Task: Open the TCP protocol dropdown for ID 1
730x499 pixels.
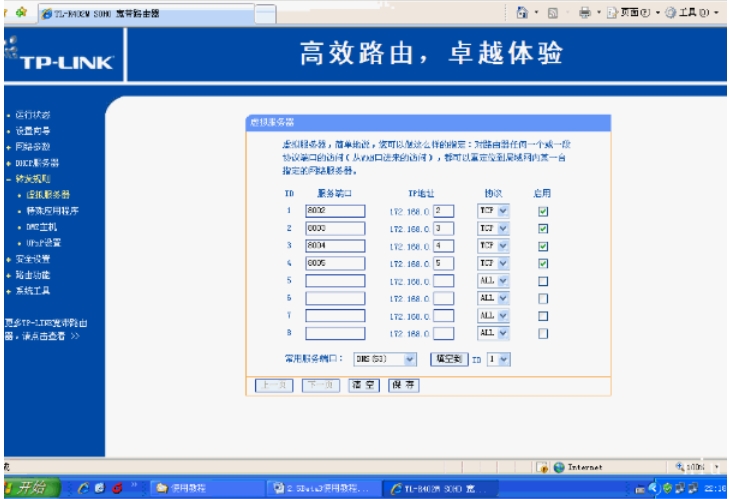Action: pyautogui.click(x=493, y=211)
